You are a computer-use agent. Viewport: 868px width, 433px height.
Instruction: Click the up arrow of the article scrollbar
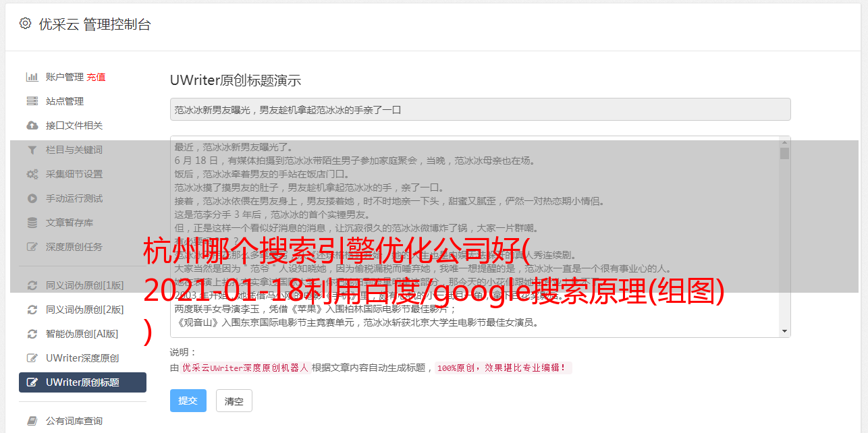point(784,142)
